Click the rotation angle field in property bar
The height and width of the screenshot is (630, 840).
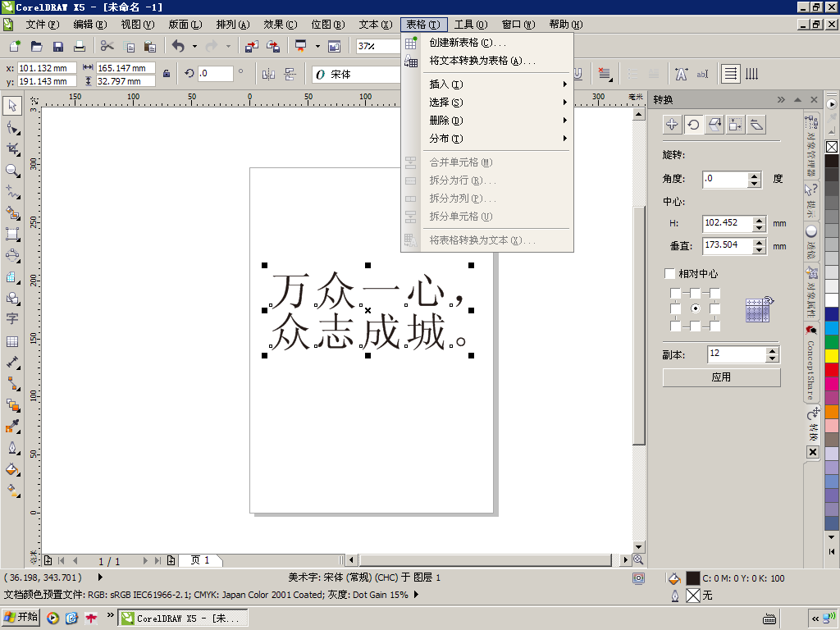coord(216,73)
